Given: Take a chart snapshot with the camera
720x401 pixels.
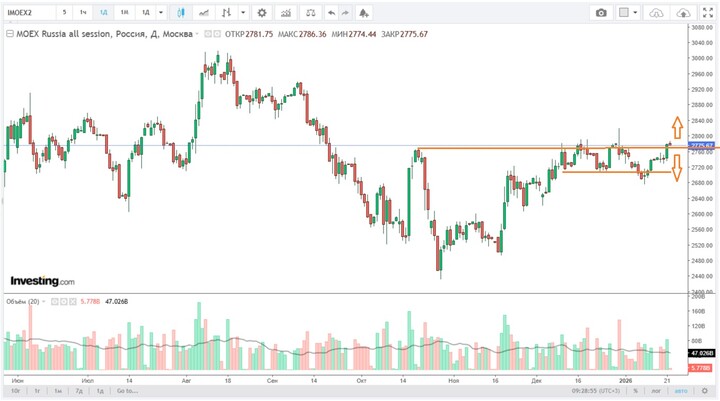Looking at the screenshot, I should point(601,13).
